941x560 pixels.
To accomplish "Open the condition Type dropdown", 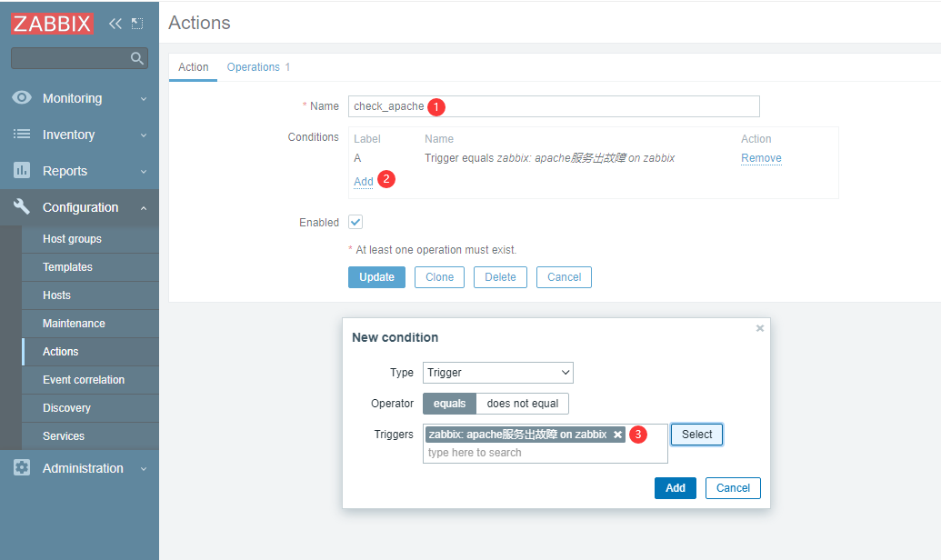I will [498, 372].
